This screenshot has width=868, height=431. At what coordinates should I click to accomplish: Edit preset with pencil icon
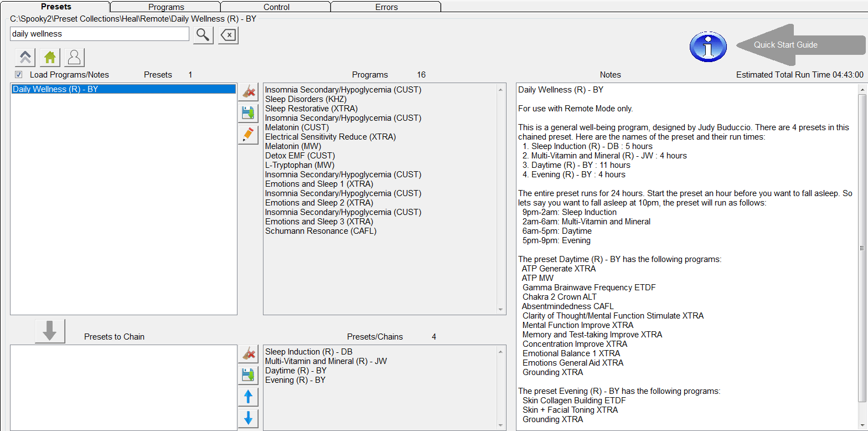pos(249,134)
